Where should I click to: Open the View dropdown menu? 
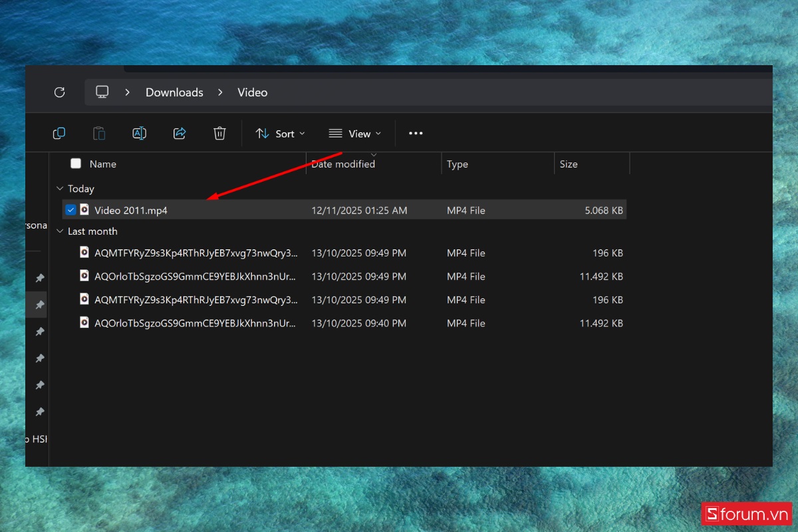[x=356, y=134]
